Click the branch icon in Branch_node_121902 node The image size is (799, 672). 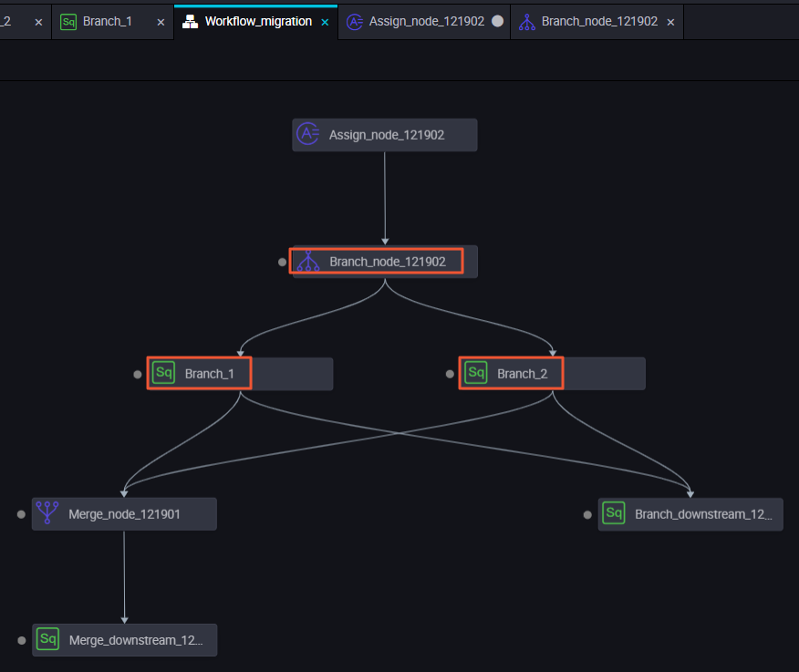pos(308,261)
